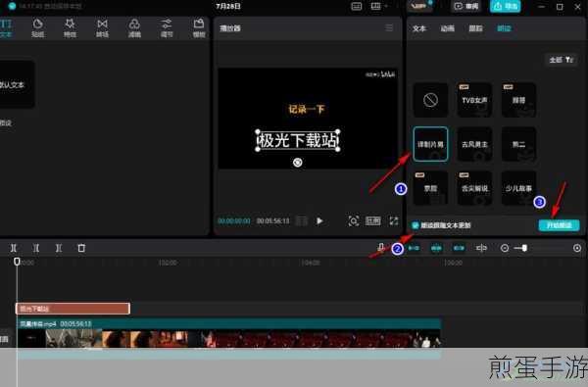Open the Filters (滤镜) tab
The image size is (588, 387).
[134, 28]
